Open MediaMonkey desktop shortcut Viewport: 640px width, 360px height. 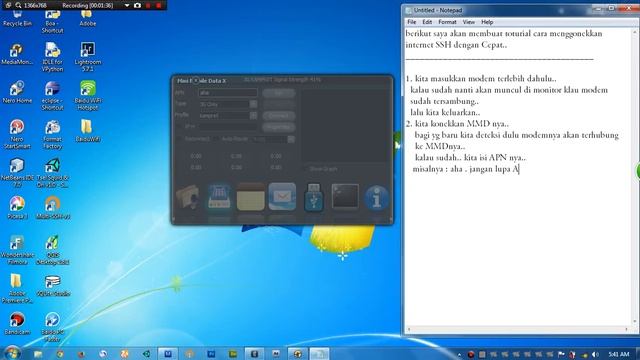(x=17, y=53)
